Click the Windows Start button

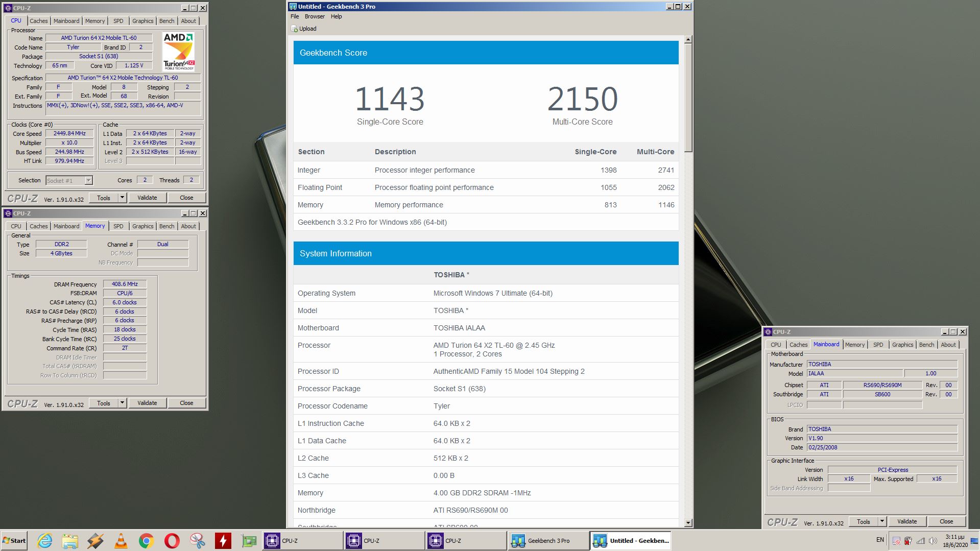(x=14, y=540)
